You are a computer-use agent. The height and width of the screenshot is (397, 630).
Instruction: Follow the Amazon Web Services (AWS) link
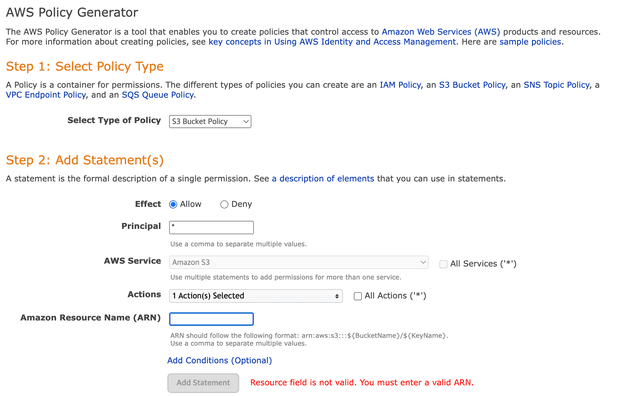pos(441,32)
